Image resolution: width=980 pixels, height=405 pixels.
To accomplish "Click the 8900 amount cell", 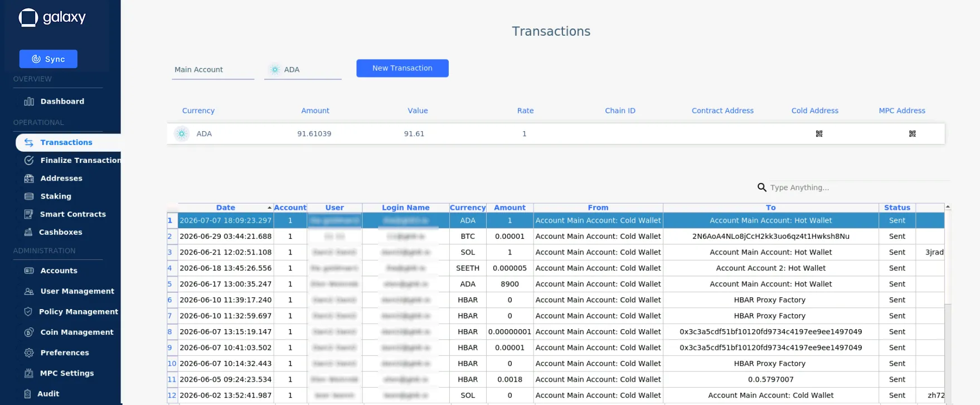I will pyautogui.click(x=510, y=284).
